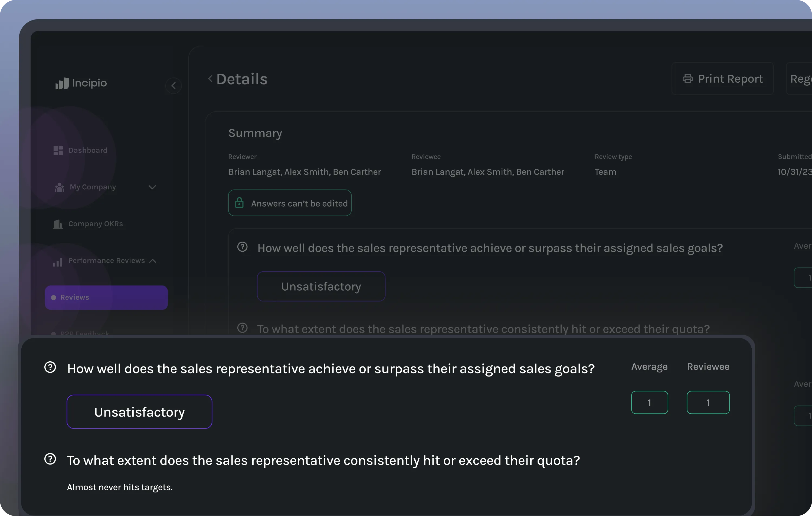Click help icon beside quota question in overlay
812x516 pixels.
[50, 459]
